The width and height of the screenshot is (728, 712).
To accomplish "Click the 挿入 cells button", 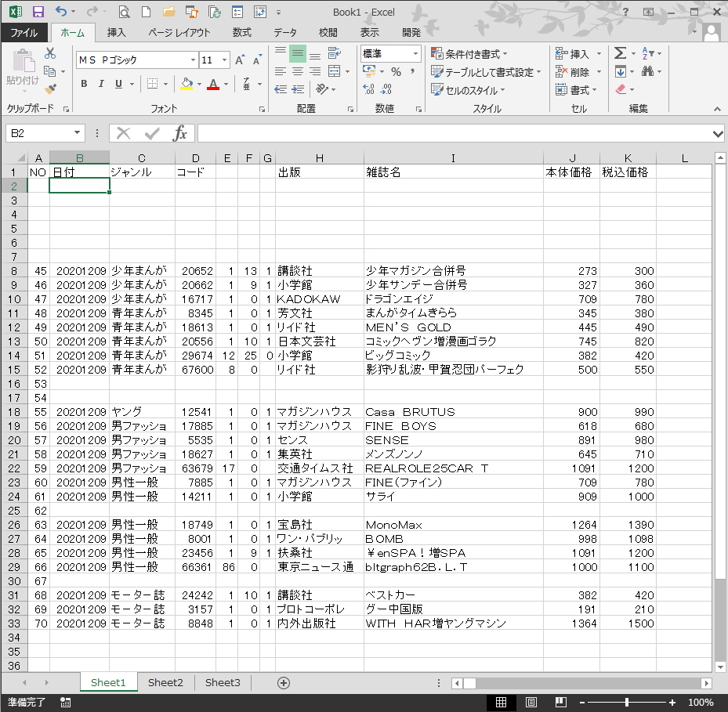I will click(573, 54).
